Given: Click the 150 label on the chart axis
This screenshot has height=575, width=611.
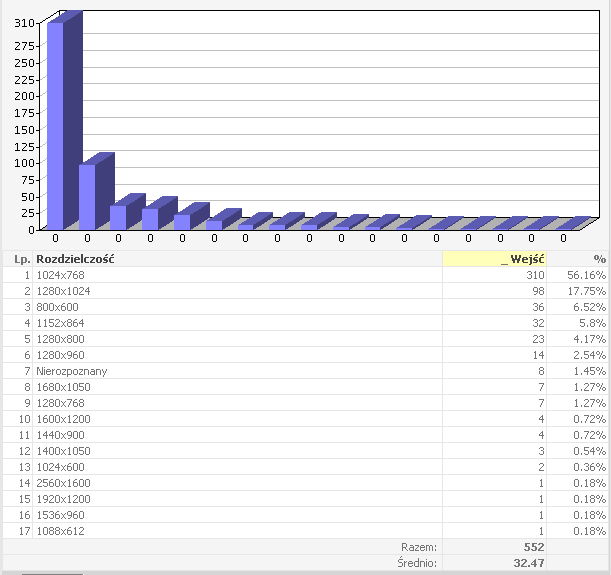Looking at the screenshot, I should [x=24, y=130].
